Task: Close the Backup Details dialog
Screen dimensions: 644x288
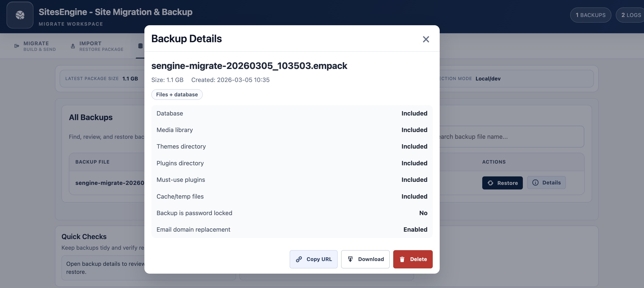Action: (x=426, y=39)
